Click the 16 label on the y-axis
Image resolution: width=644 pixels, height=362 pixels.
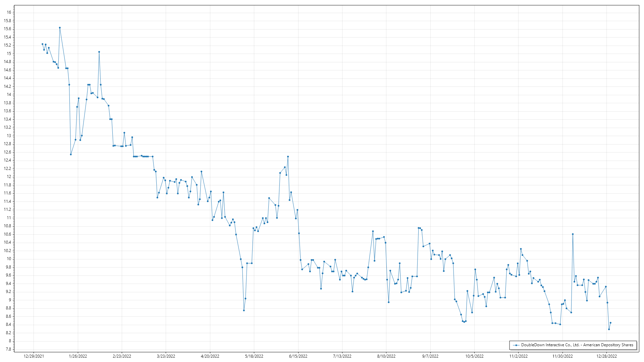(9, 12)
